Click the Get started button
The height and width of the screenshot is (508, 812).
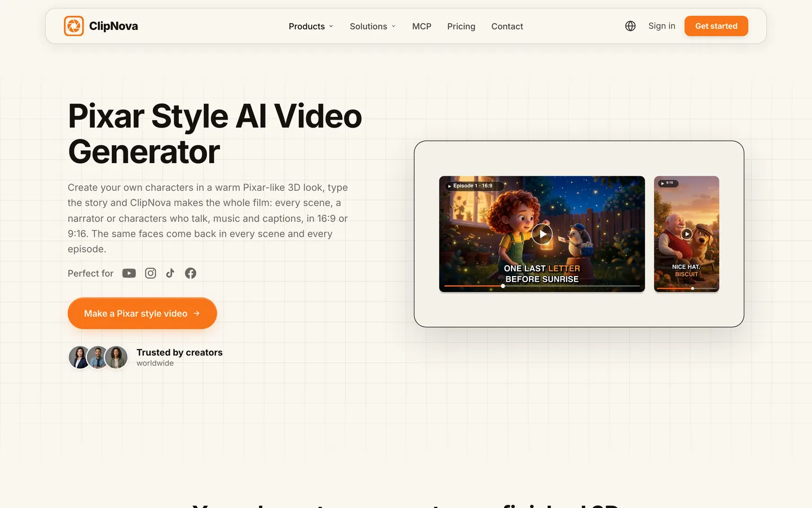716,26
